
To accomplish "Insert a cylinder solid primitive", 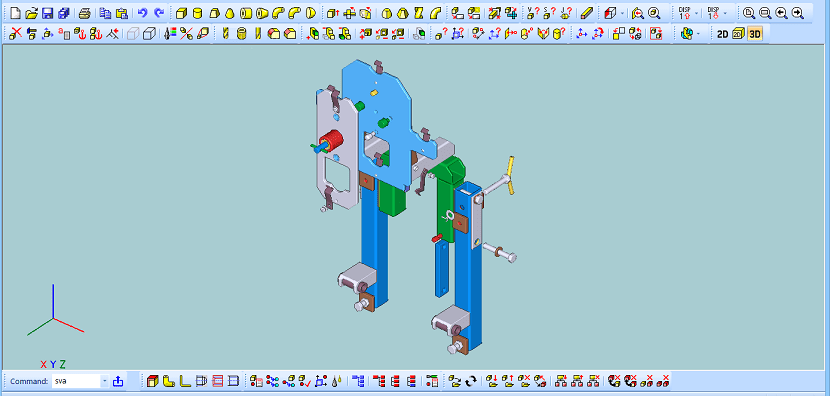I will click(197, 13).
